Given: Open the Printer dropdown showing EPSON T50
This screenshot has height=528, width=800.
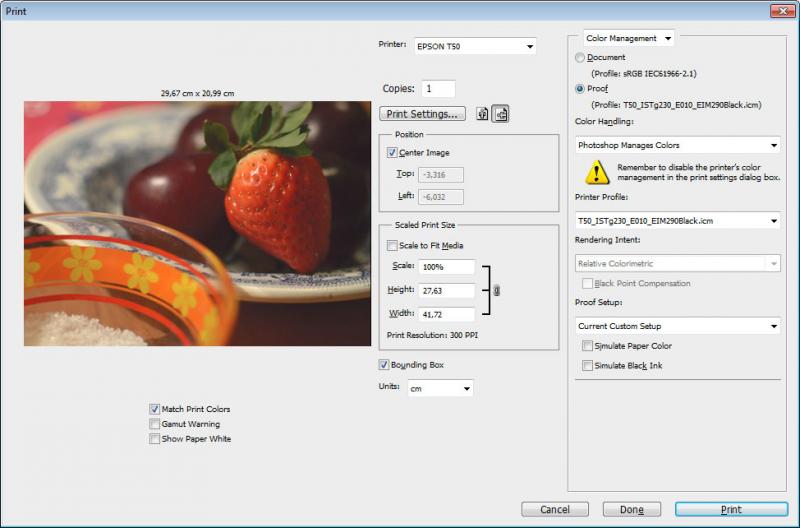Looking at the screenshot, I should click(475, 46).
